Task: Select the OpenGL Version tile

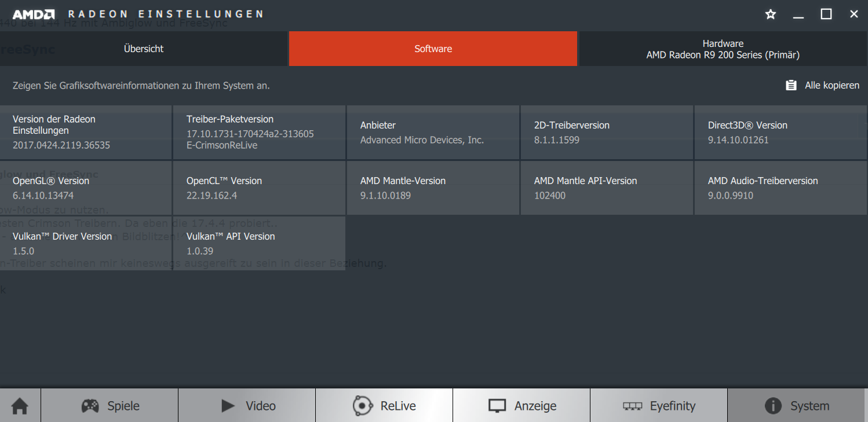Action: tap(86, 188)
